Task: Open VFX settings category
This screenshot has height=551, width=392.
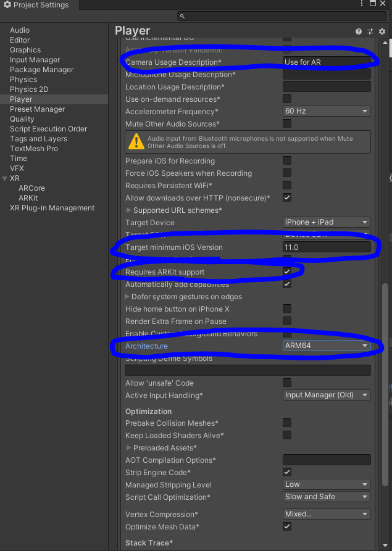Action: [17, 168]
